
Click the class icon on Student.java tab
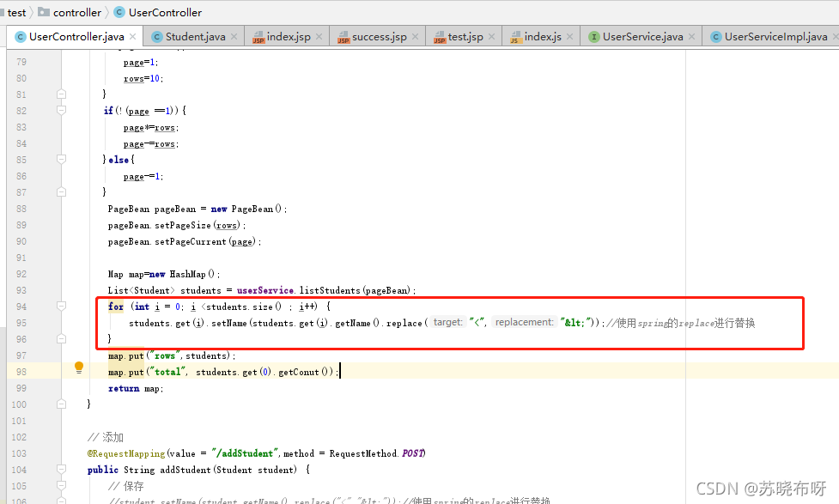157,37
